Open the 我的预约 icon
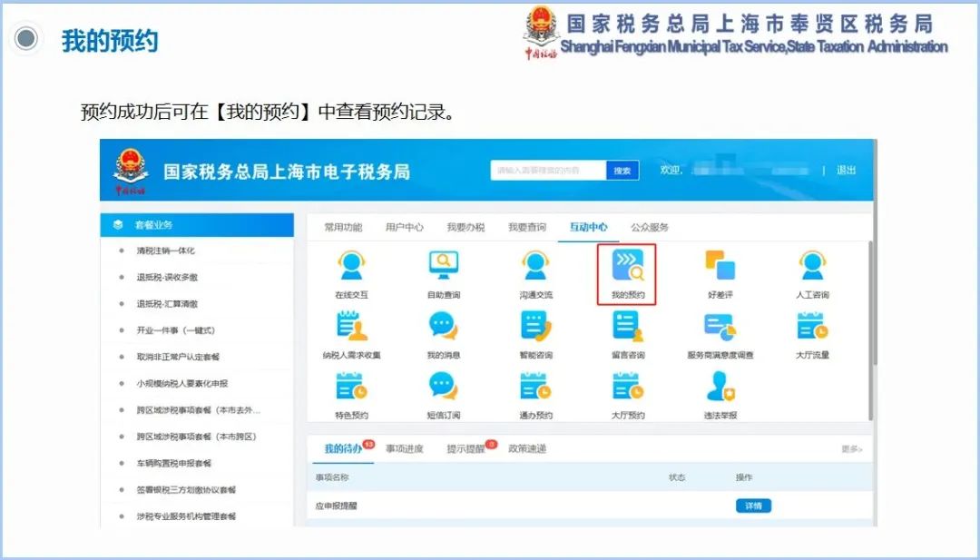This screenshot has width=980, height=560. (628, 267)
